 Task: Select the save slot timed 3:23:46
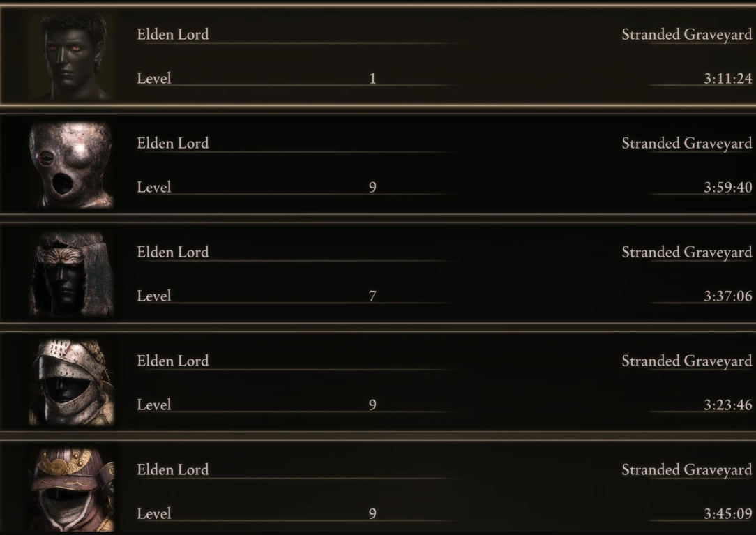point(378,382)
